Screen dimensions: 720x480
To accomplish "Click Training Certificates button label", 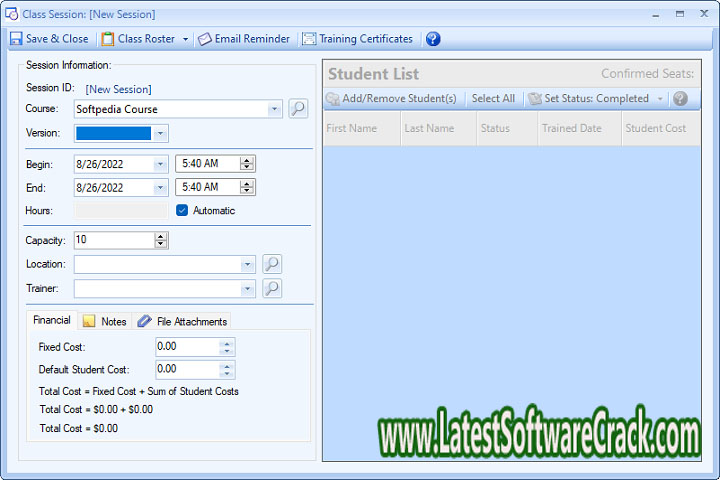I will pyautogui.click(x=366, y=39).
